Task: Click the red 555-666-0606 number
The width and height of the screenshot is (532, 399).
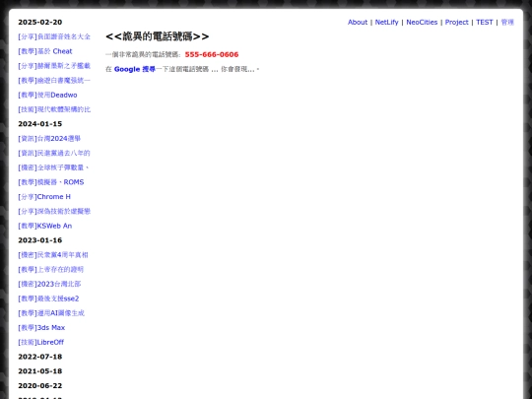Action: pyautogui.click(x=212, y=54)
